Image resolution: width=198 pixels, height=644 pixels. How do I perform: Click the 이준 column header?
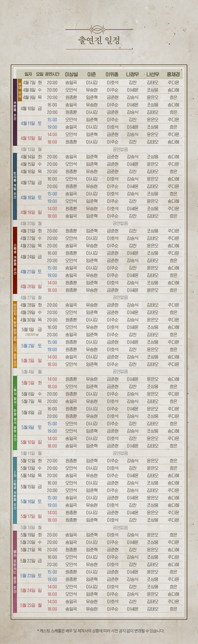92,74
